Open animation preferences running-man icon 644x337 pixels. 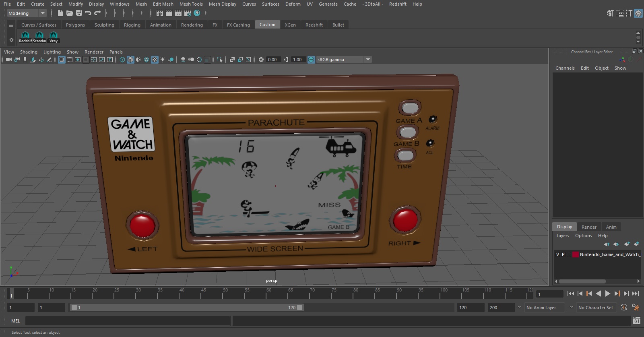[x=636, y=308]
